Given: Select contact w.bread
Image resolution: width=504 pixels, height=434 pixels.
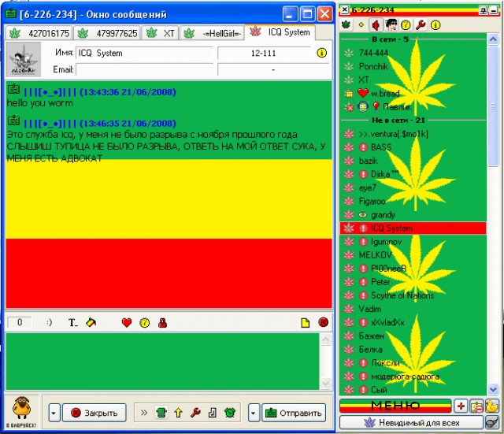Looking at the screenshot, I should tap(413, 93).
